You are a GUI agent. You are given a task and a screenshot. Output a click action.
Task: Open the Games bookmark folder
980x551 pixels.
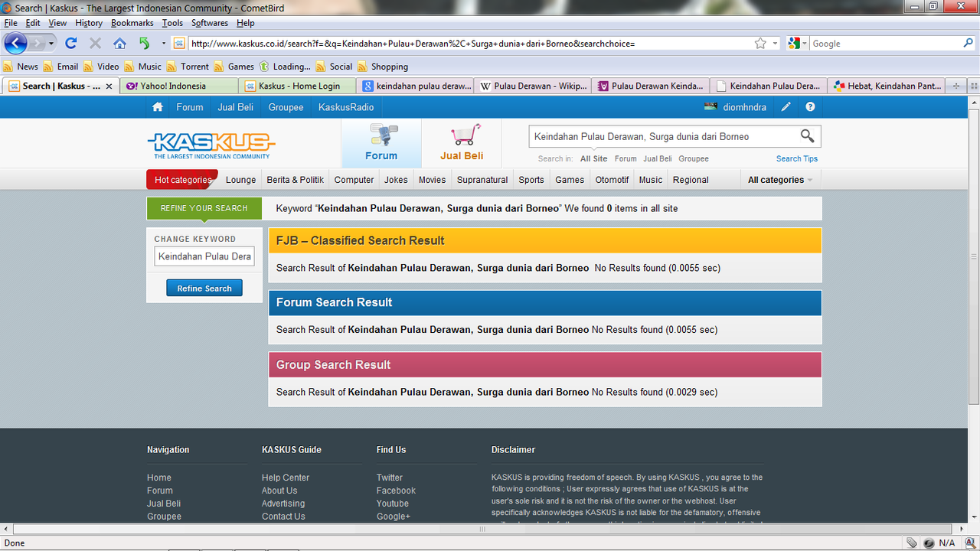pos(234,67)
